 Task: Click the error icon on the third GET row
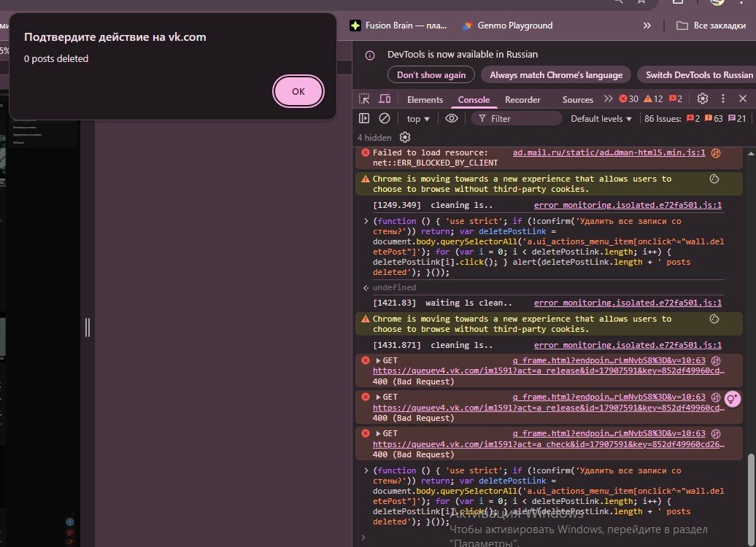pos(366,434)
